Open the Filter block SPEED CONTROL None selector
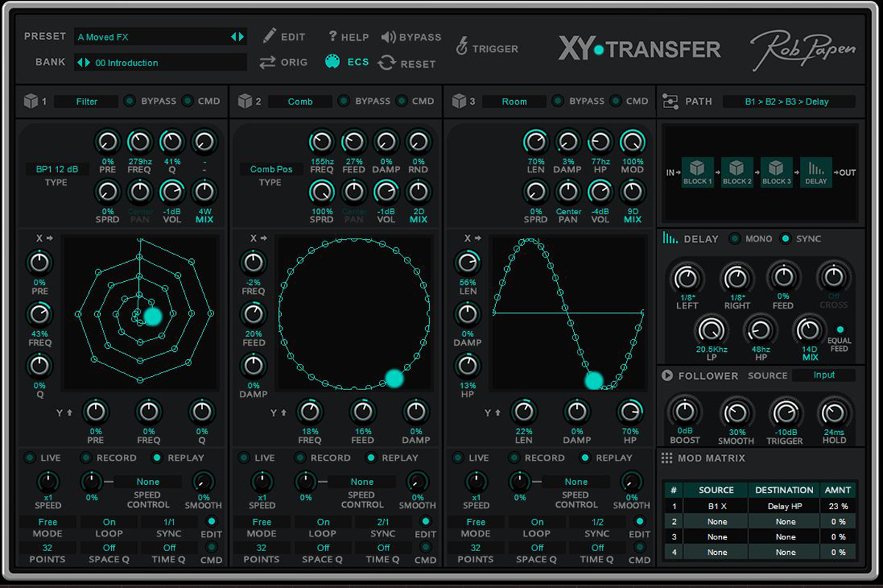 pyautogui.click(x=148, y=482)
